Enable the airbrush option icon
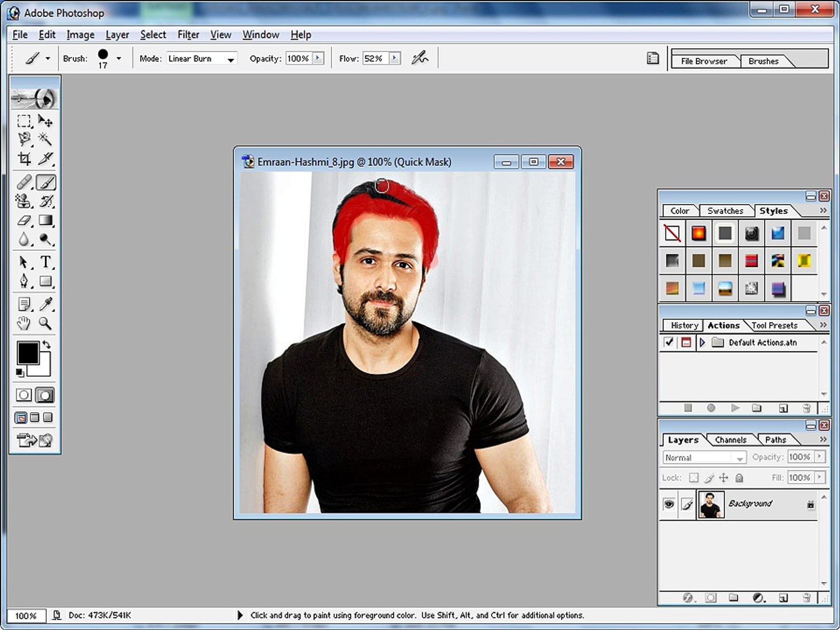Screen dimensions: 840x630 coord(420,58)
